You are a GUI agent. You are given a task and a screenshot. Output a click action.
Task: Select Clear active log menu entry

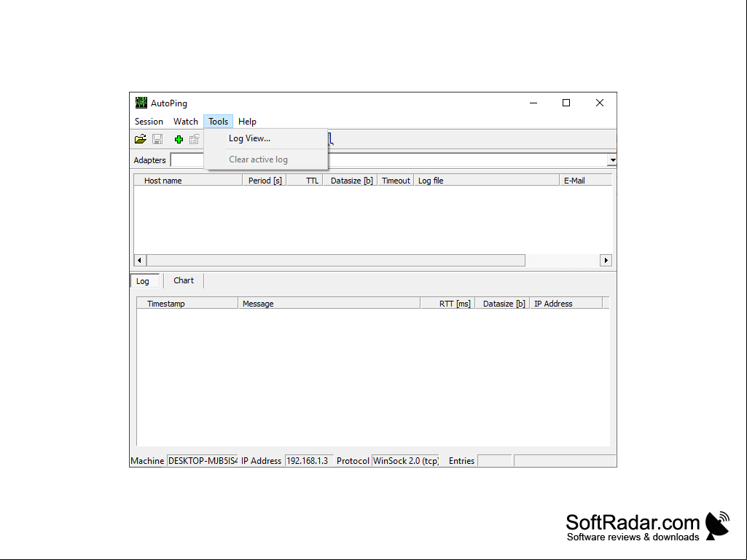point(266,159)
